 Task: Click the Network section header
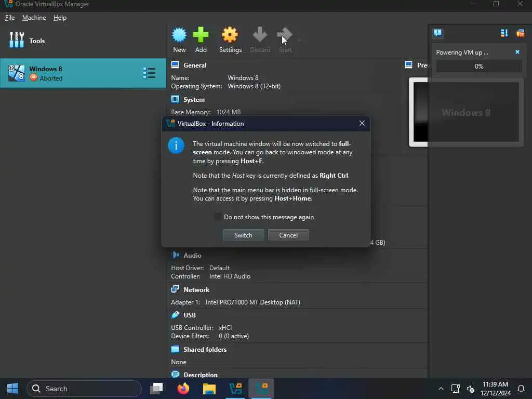[196, 290]
